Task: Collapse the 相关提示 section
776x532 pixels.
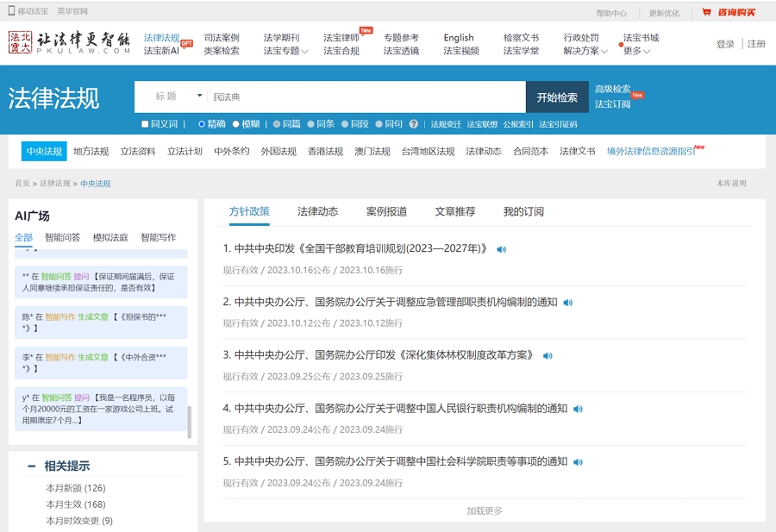Action: pos(31,466)
